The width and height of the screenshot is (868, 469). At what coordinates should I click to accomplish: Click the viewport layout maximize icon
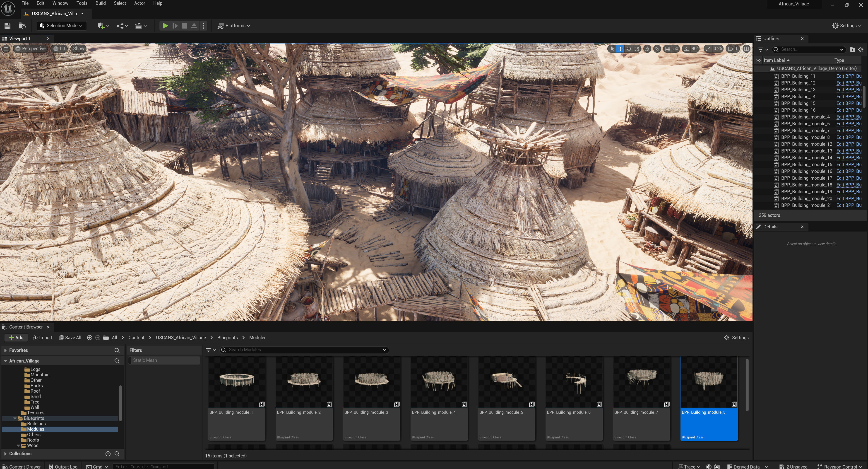pyautogui.click(x=746, y=49)
